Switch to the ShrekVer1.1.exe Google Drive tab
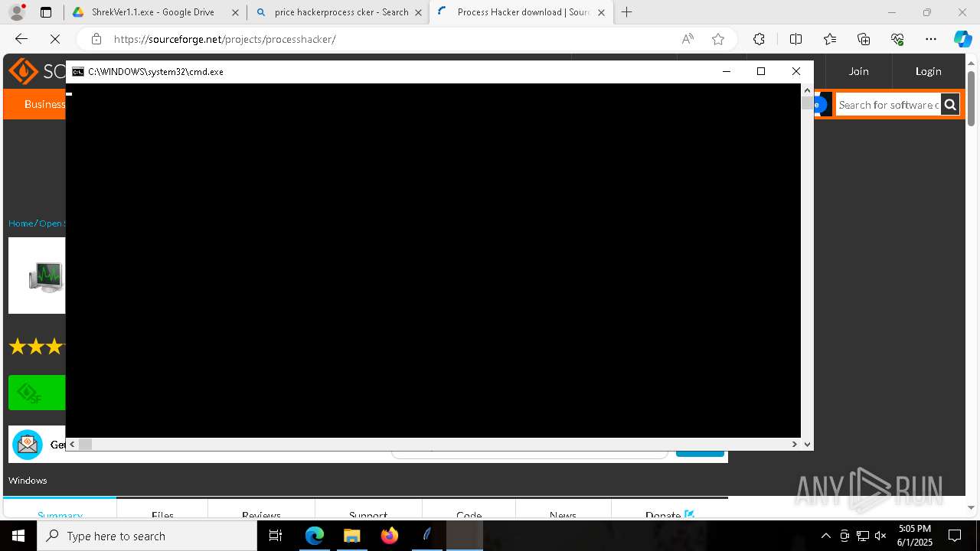The width and height of the screenshot is (980, 551). tap(153, 12)
